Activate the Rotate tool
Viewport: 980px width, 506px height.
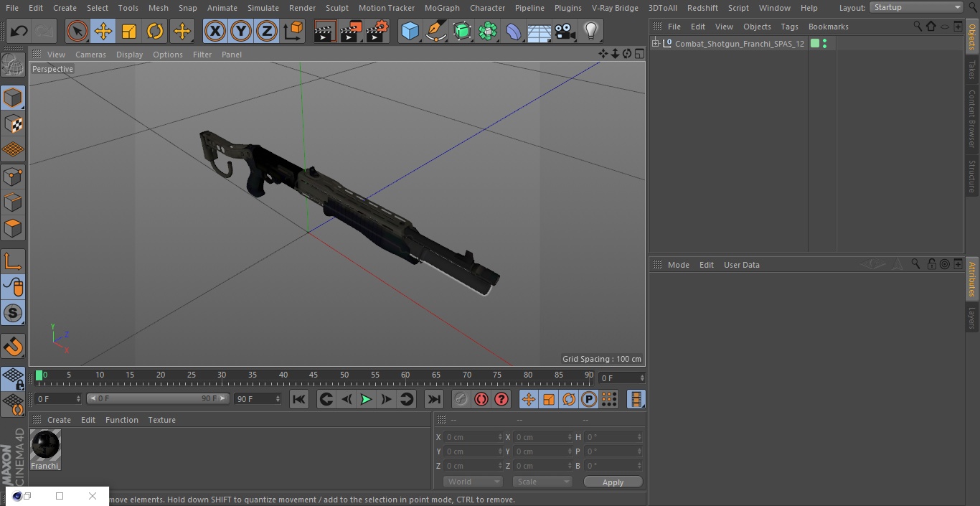[x=155, y=32]
